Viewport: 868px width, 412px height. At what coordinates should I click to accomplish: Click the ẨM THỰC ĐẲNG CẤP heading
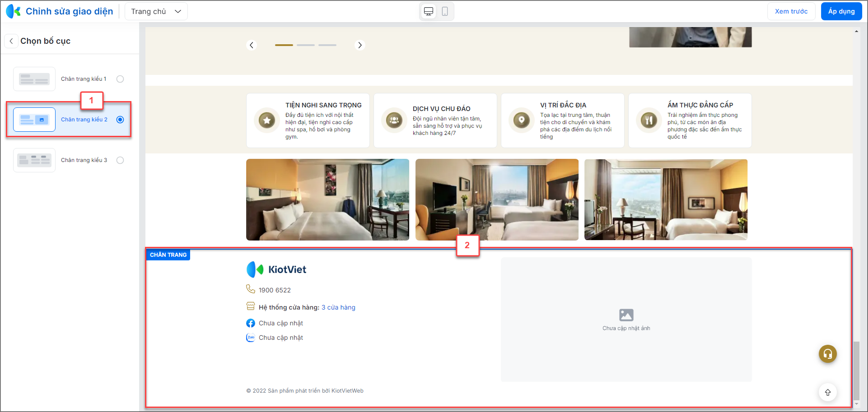coord(700,105)
